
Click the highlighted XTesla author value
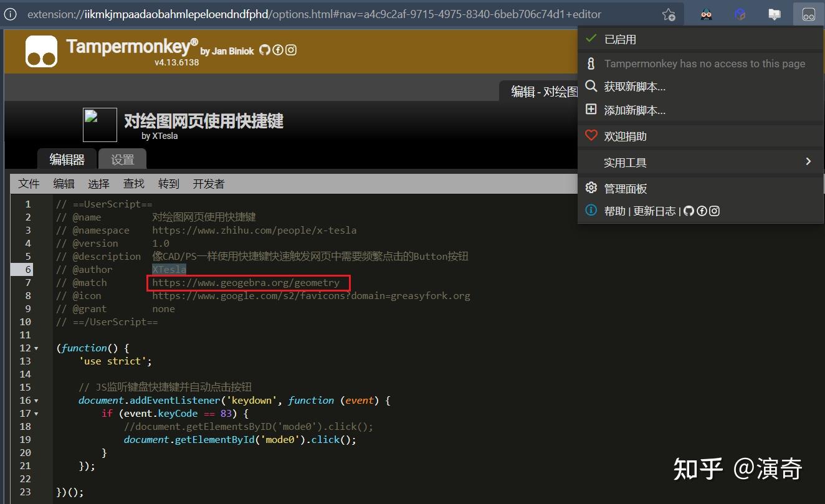click(x=169, y=270)
